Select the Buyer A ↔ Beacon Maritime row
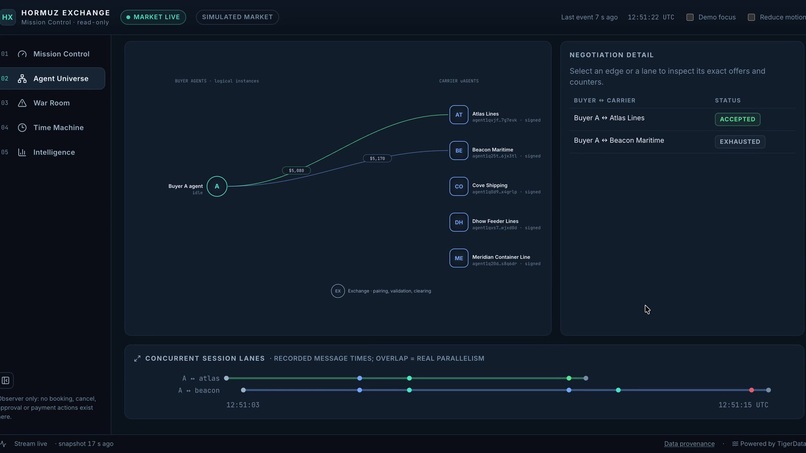806x453 pixels. [x=683, y=141]
